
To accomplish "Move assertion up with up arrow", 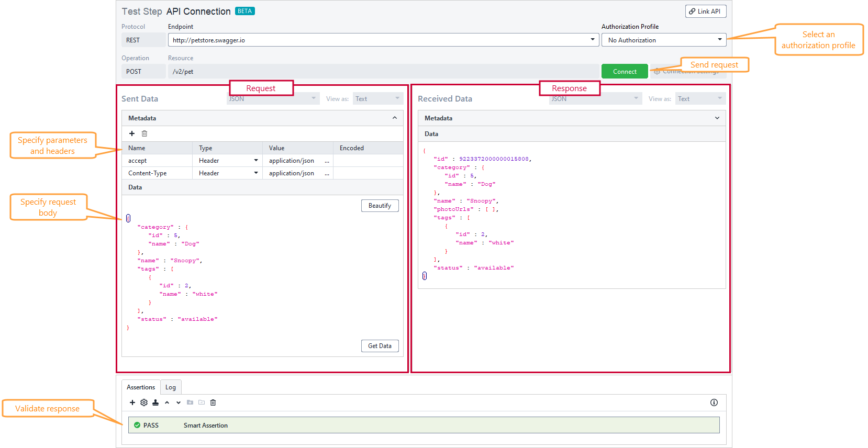I will (x=167, y=402).
